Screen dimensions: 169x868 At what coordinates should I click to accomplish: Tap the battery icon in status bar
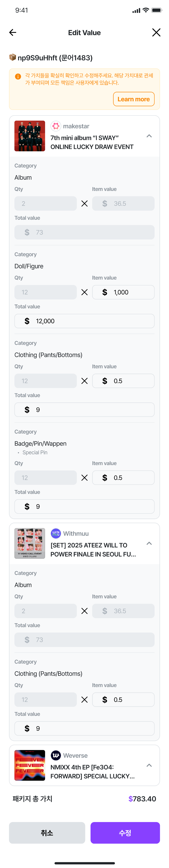[156, 10]
